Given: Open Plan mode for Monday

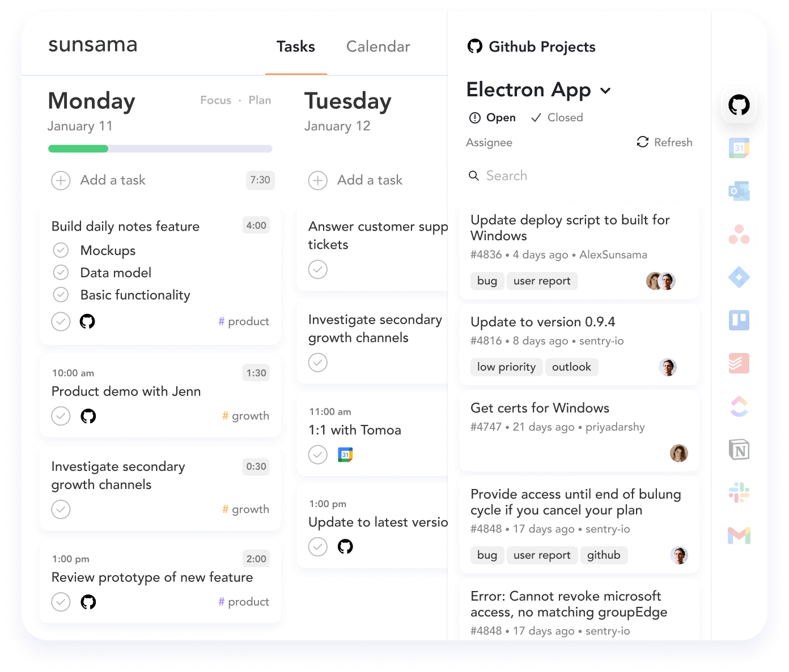Looking at the screenshot, I should (x=260, y=100).
